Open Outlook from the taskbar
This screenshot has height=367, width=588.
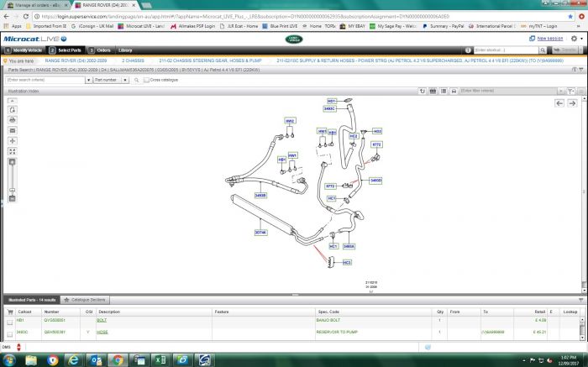tap(96, 360)
